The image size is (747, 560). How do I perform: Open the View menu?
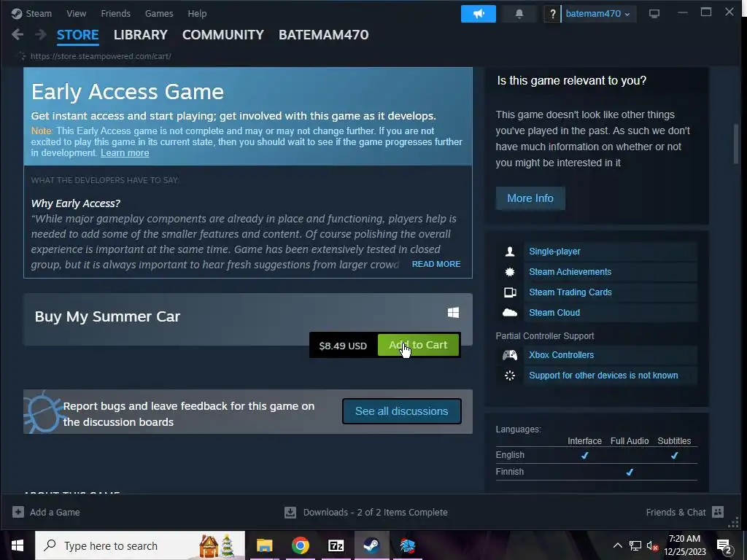(76, 14)
